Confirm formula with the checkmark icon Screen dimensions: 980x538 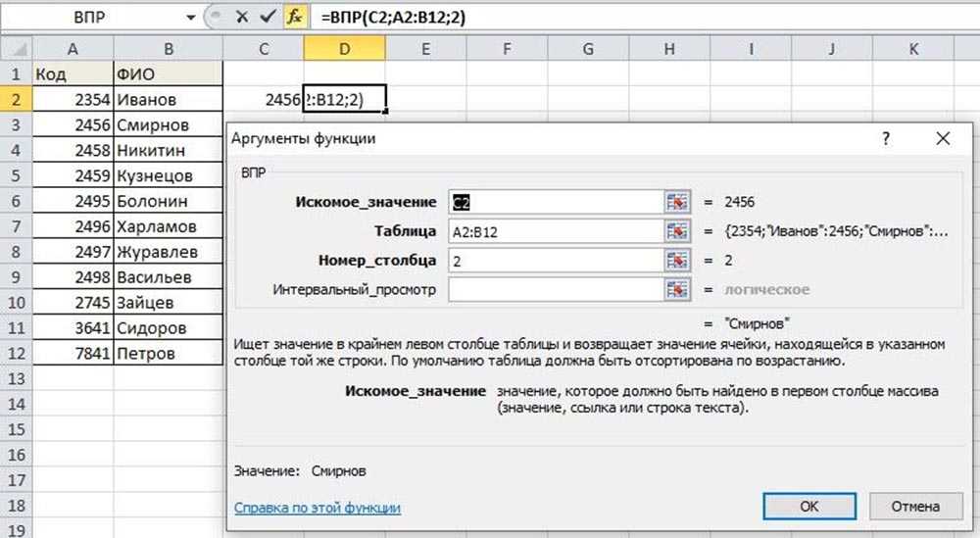point(267,17)
